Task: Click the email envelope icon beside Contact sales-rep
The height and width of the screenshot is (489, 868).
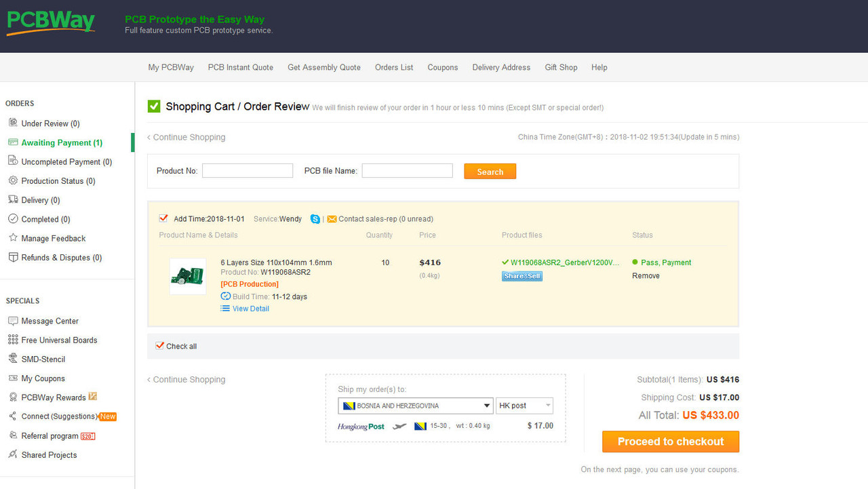Action: pyautogui.click(x=332, y=219)
